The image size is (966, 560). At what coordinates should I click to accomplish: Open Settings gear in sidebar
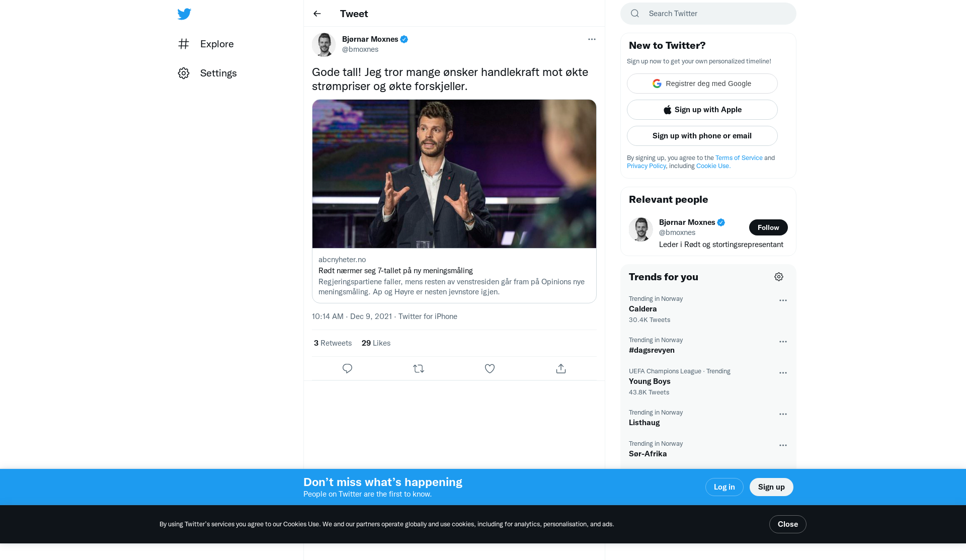(x=184, y=73)
